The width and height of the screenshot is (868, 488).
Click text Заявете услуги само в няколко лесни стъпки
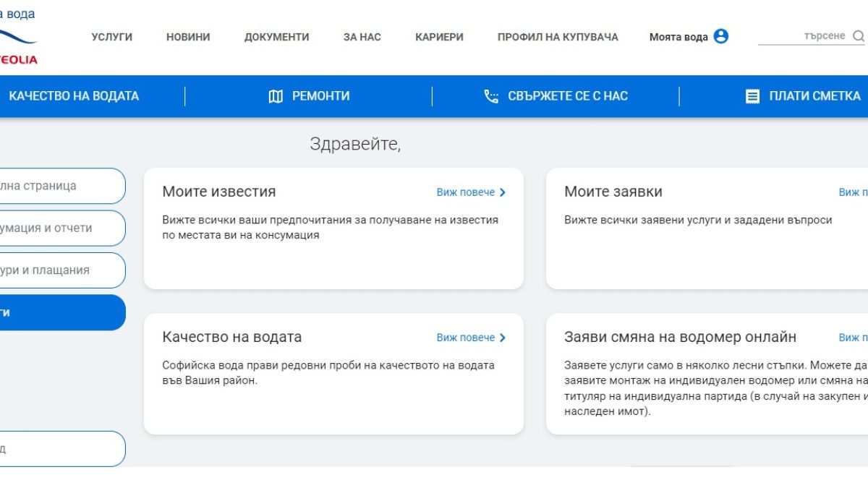[716, 388]
